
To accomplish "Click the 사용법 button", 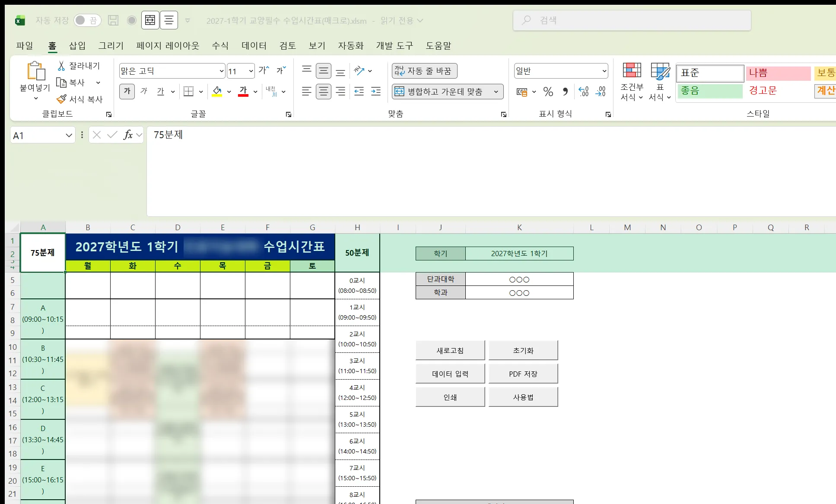I will tap(523, 397).
